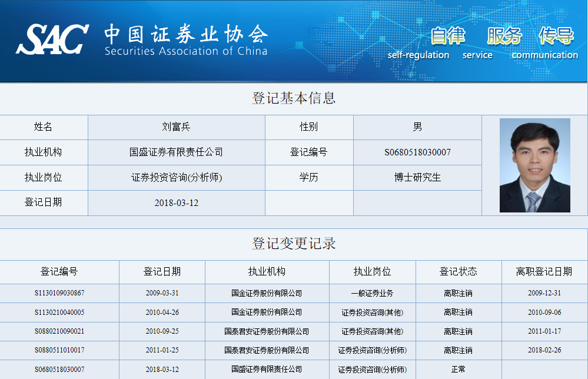The height and width of the screenshot is (379, 588).
Task: Click the 登记状态 column header
Action: (x=459, y=271)
